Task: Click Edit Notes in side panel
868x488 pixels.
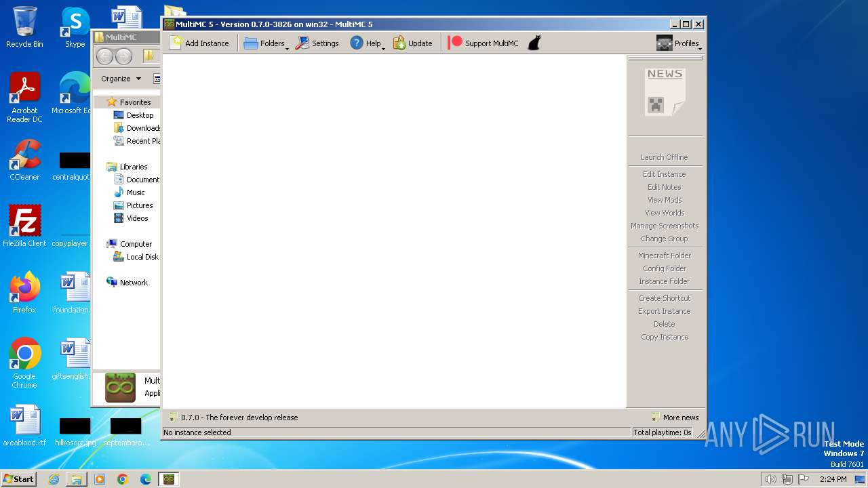Action: tap(665, 187)
